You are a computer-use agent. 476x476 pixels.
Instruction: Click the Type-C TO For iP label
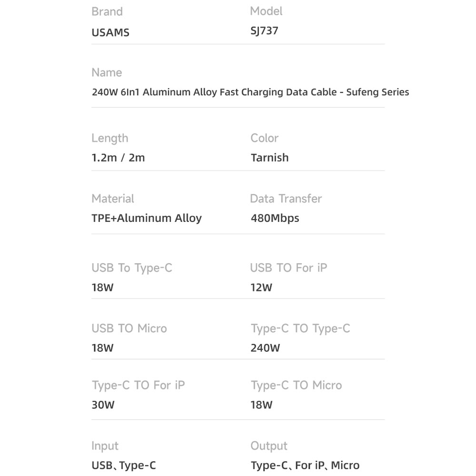coord(139,386)
